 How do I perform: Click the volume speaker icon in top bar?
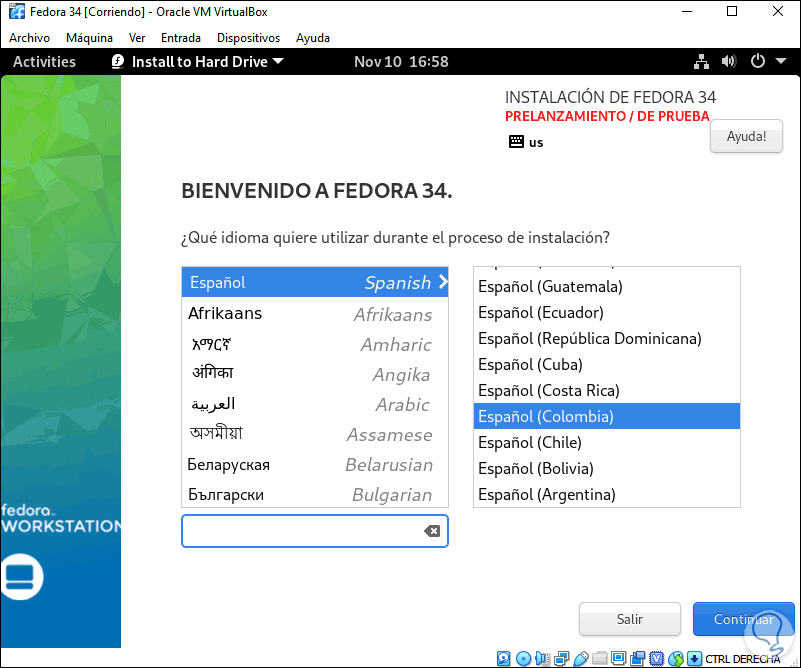(x=729, y=61)
